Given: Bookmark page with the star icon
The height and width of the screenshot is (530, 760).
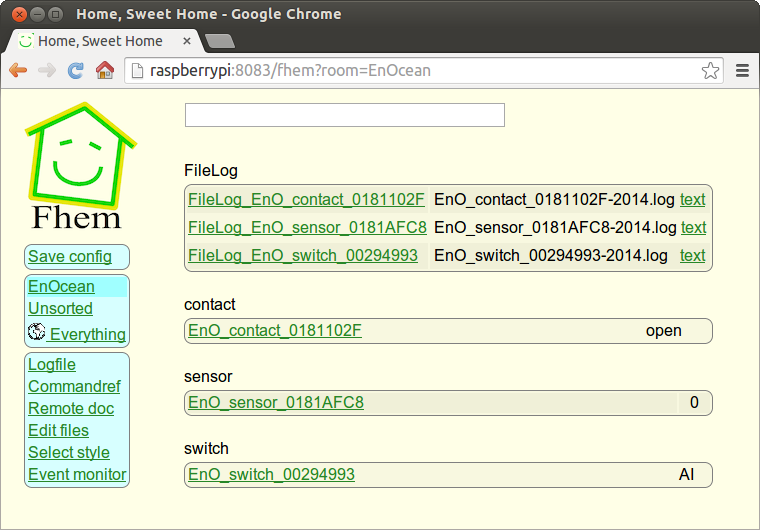Looking at the screenshot, I should coord(710,70).
